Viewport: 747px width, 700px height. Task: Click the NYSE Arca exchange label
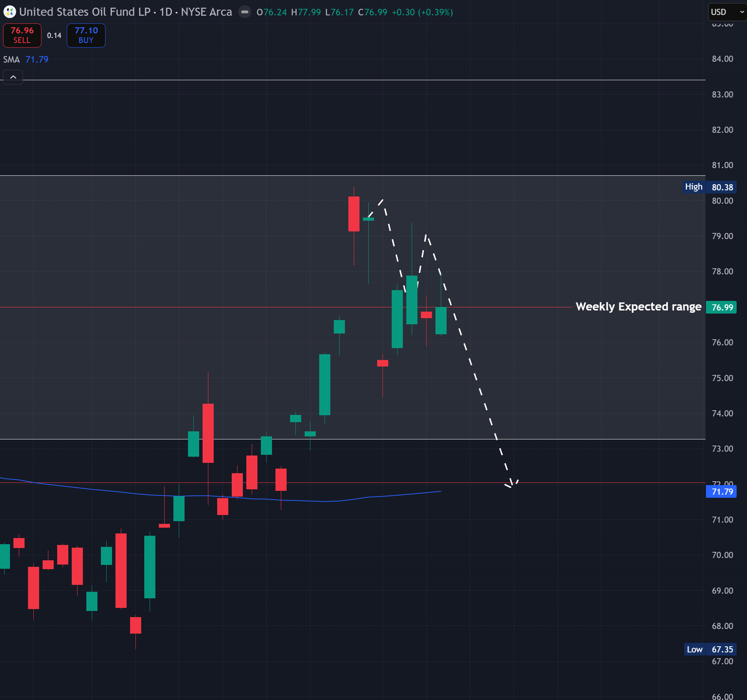[206, 12]
